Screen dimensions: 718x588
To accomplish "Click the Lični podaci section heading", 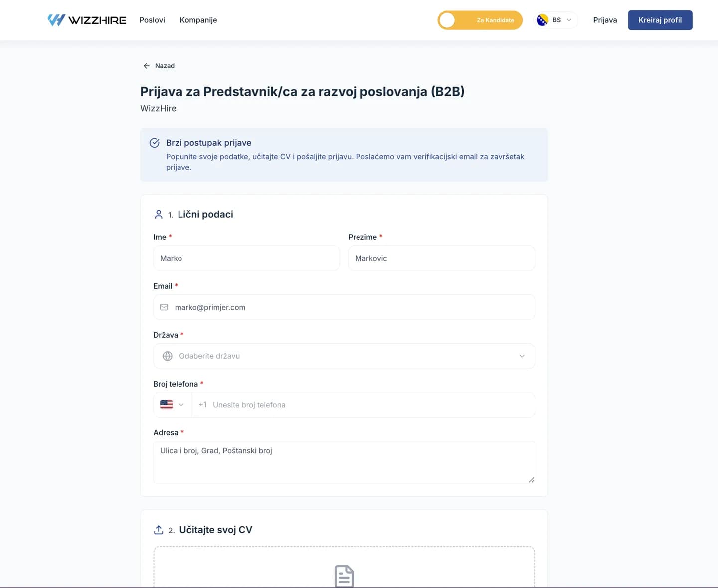I will coord(205,214).
